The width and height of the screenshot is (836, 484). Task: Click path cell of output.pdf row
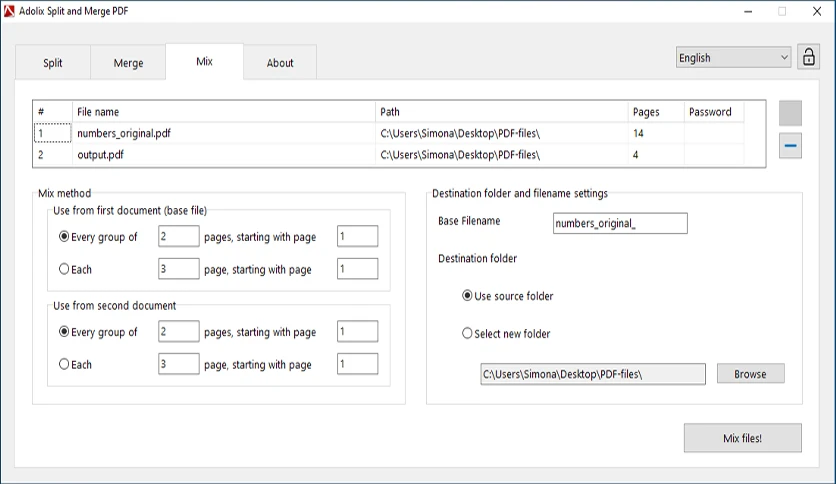[x=502, y=155]
